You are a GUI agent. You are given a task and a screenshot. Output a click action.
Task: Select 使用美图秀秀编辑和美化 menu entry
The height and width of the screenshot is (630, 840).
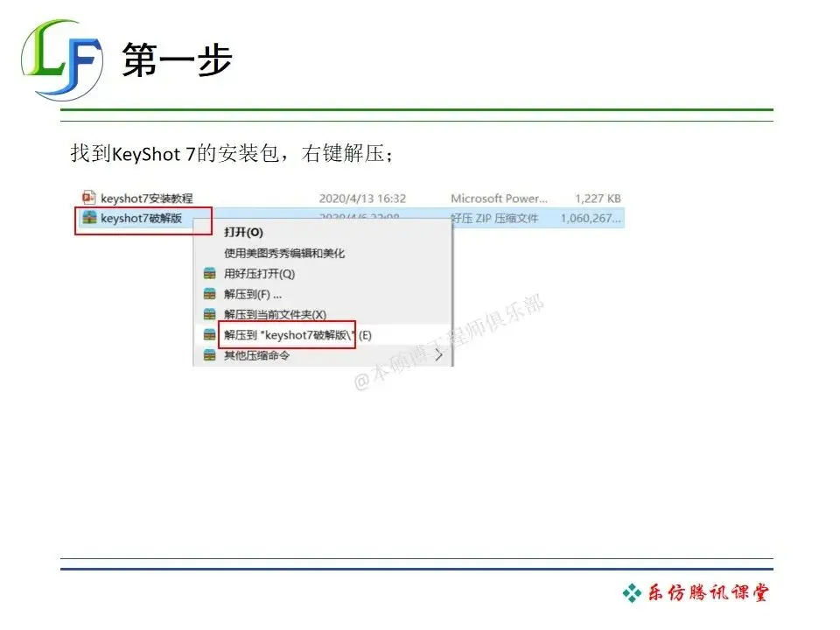point(283,253)
